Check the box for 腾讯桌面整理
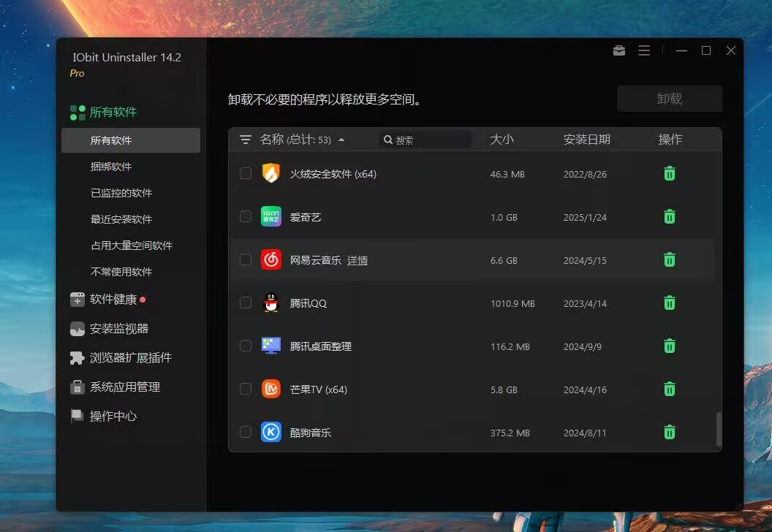This screenshot has width=772, height=532. click(x=245, y=346)
